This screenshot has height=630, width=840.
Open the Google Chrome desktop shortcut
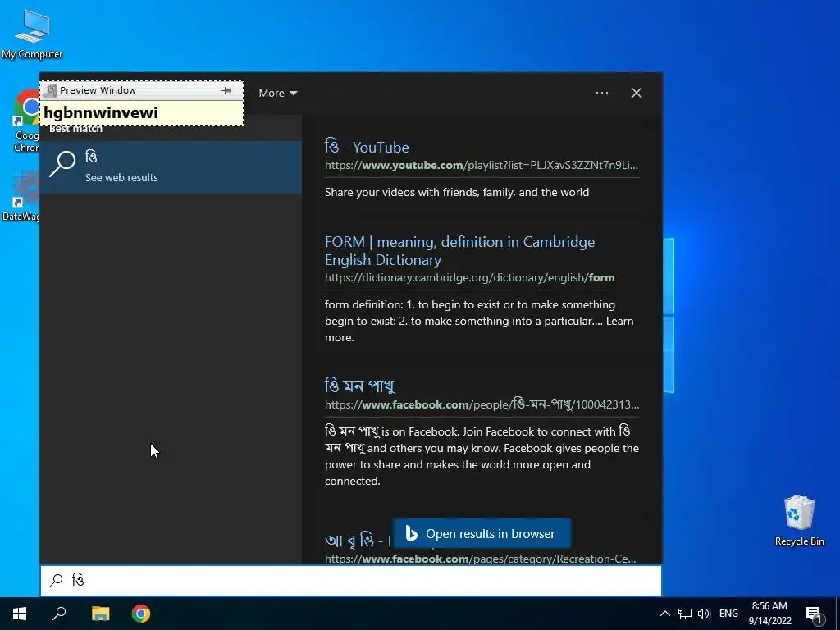26,121
